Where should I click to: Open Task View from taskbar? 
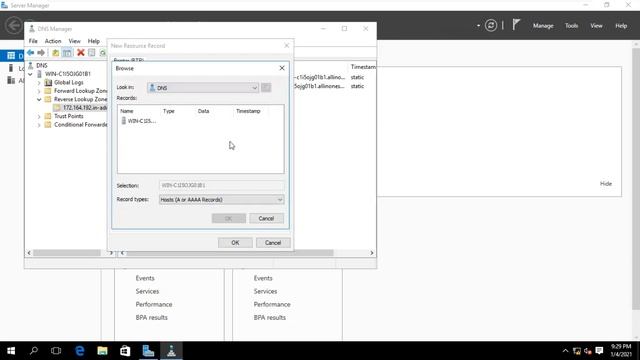[x=56, y=351]
